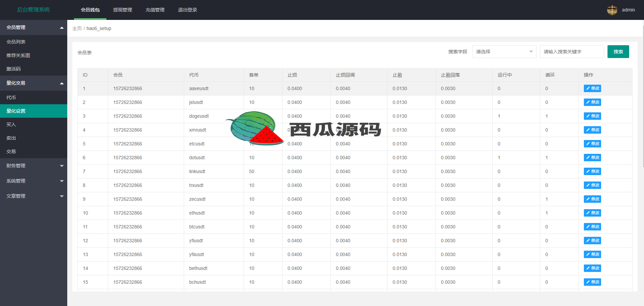This screenshot has height=306, width=644.
Task: Open the 提现管理 top menu
Action: 123,10
